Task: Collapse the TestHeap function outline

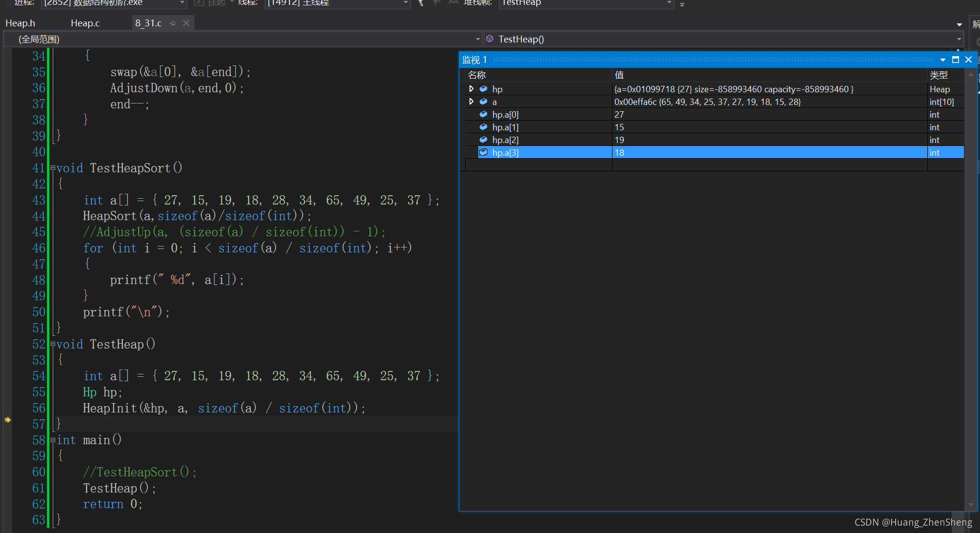Action: [53, 345]
